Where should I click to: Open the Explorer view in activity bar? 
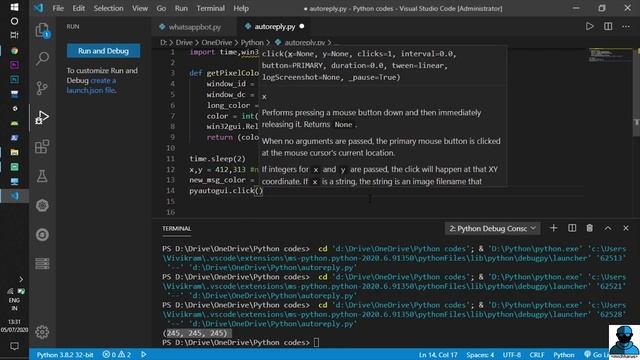pos(42,30)
